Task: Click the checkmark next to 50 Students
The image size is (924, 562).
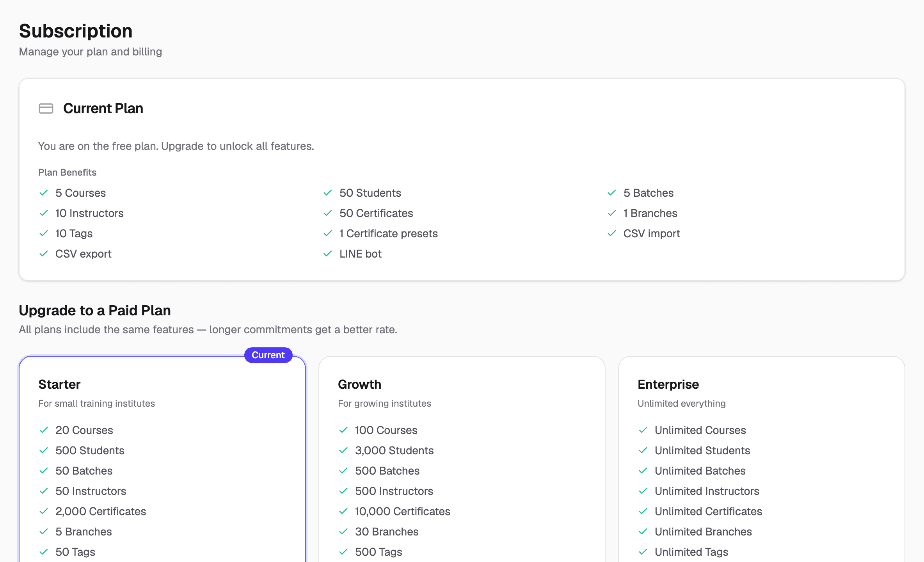Action: point(328,193)
